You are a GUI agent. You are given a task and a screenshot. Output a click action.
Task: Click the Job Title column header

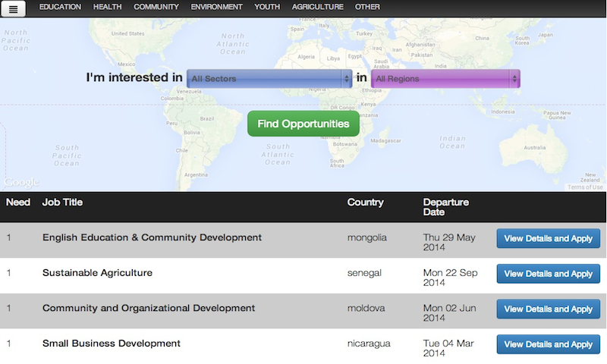pyautogui.click(x=62, y=202)
